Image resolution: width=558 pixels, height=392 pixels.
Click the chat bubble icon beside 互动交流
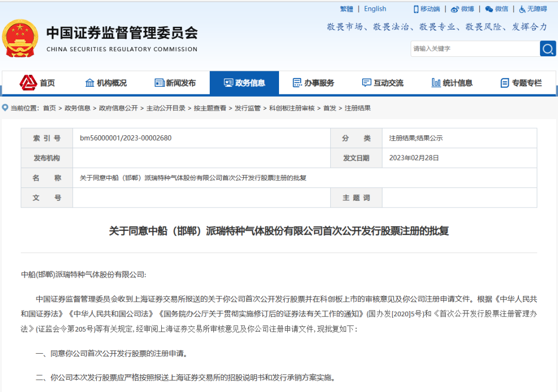[366, 83]
